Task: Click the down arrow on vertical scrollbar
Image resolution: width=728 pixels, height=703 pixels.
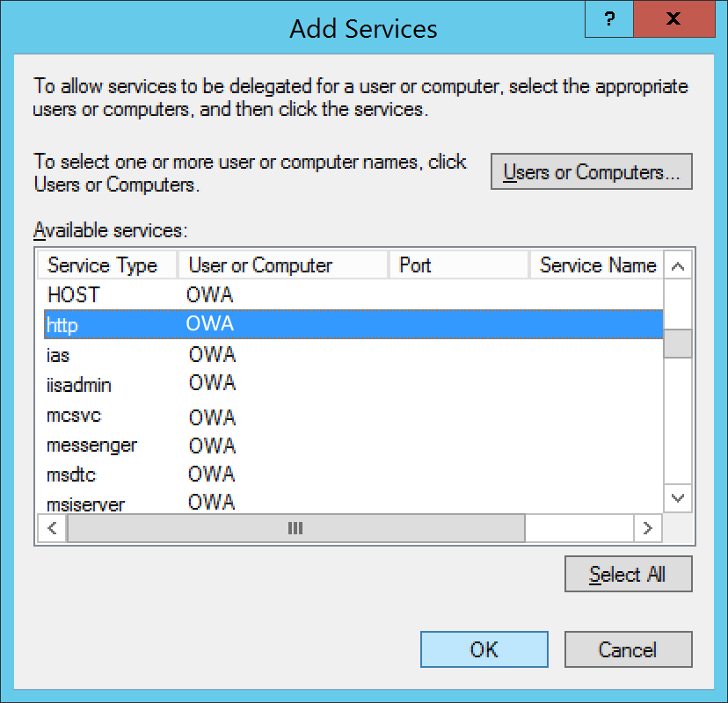Action: pyautogui.click(x=677, y=497)
